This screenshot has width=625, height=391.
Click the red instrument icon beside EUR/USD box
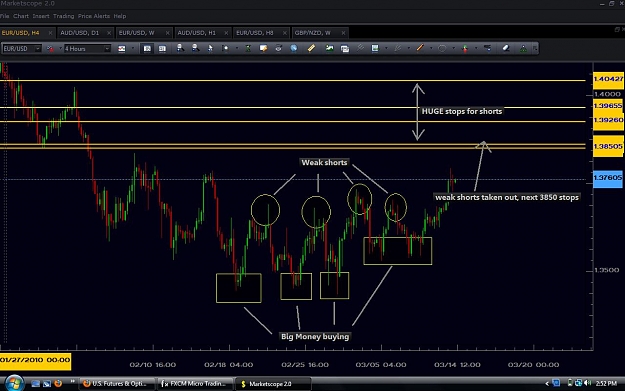click(50, 49)
